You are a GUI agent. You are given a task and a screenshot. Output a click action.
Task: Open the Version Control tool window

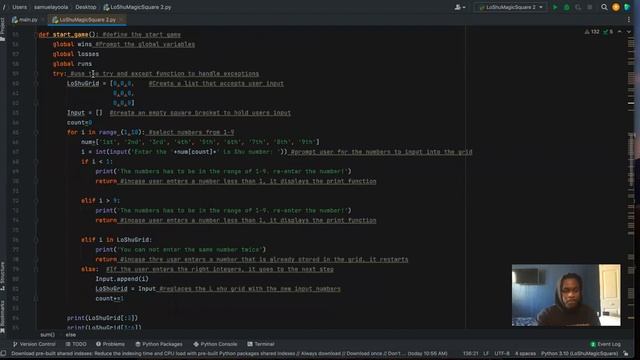click(x=34, y=344)
